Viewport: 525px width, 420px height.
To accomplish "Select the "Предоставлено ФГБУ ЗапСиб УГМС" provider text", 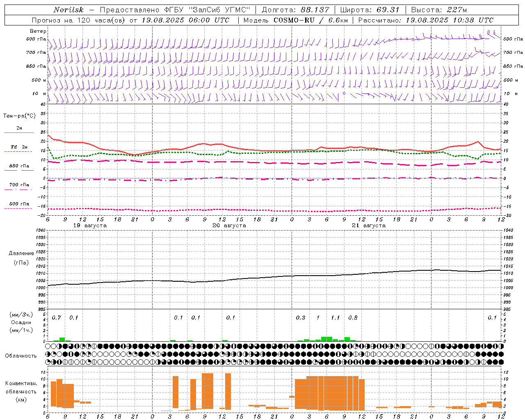I will click(175, 10).
